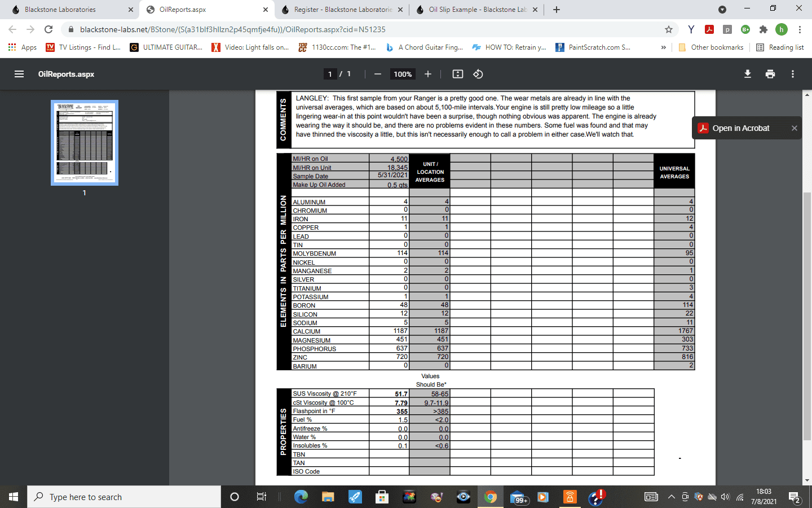Open Video: Light falls on bookmark
The image size is (812, 508).
pos(250,47)
